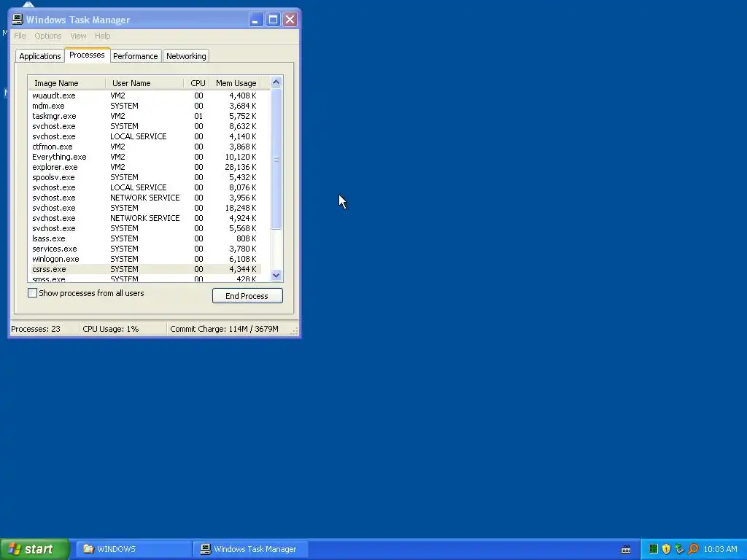Click the 10:03 AM system clock
The height and width of the screenshot is (560, 747).
pos(720,549)
